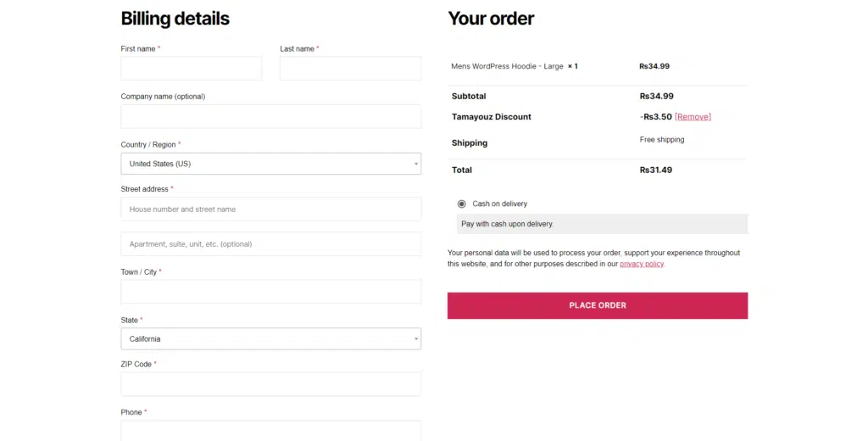The height and width of the screenshot is (441, 868).
Task: Select the Company name input box
Action: 270,116
